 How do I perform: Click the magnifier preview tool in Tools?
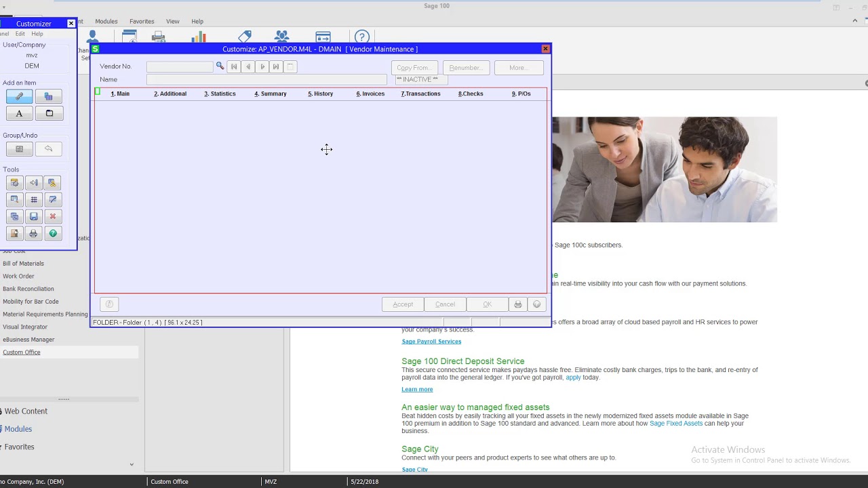pos(14,200)
